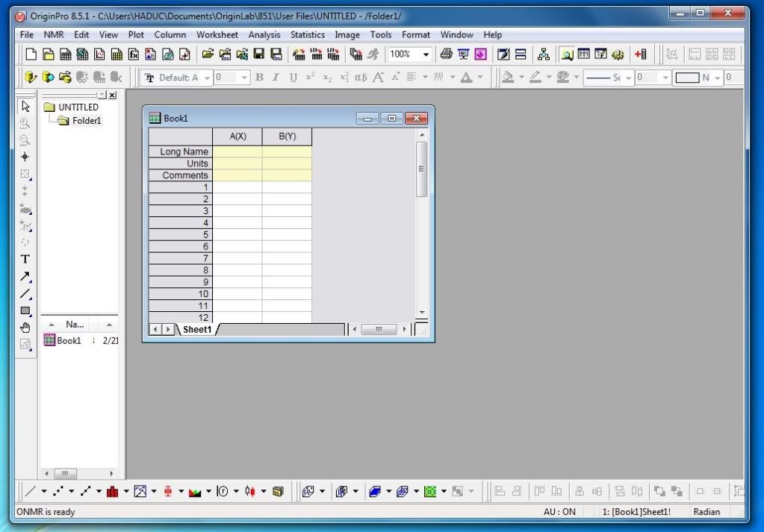Toggle Superscript formatting button

coord(310,77)
